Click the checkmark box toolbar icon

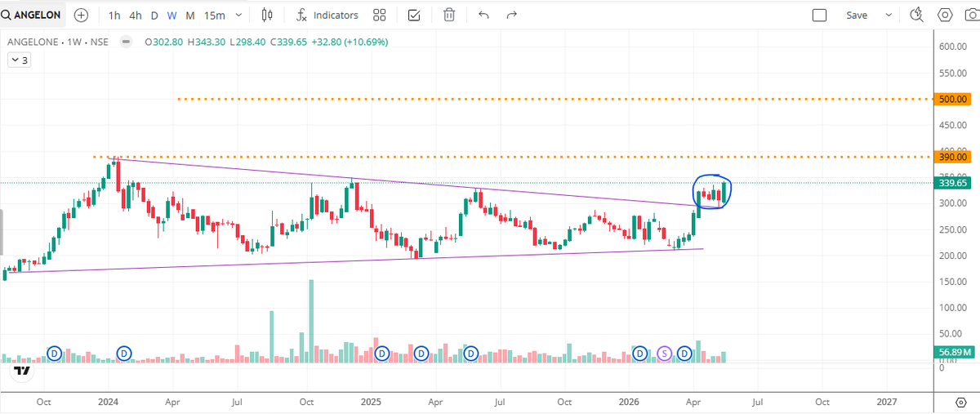pos(414,15)
